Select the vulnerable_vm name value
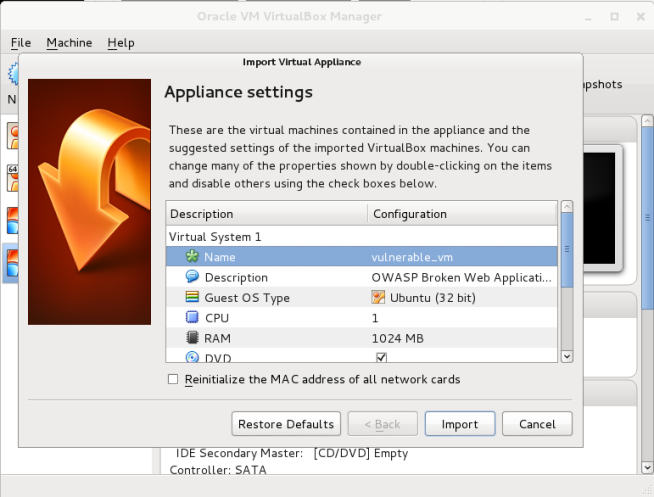The width and height of the screenshot is (654, 497). click(x=412, y=257)
